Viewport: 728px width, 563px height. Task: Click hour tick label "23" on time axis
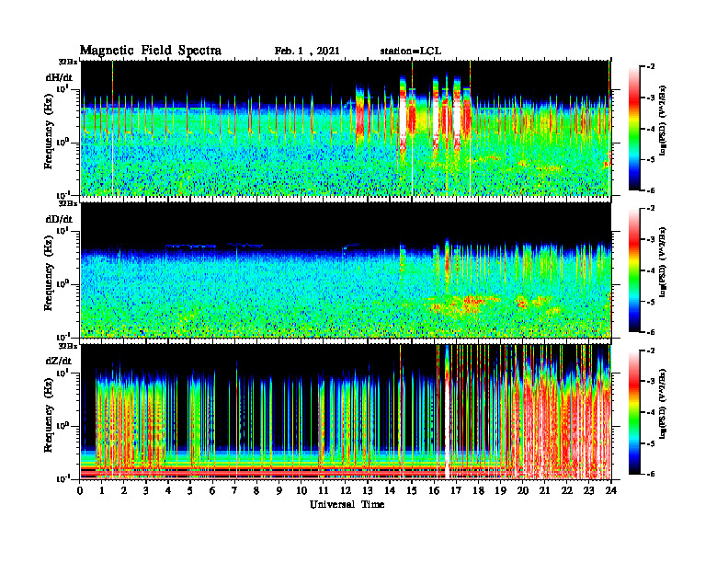(588, 490)
